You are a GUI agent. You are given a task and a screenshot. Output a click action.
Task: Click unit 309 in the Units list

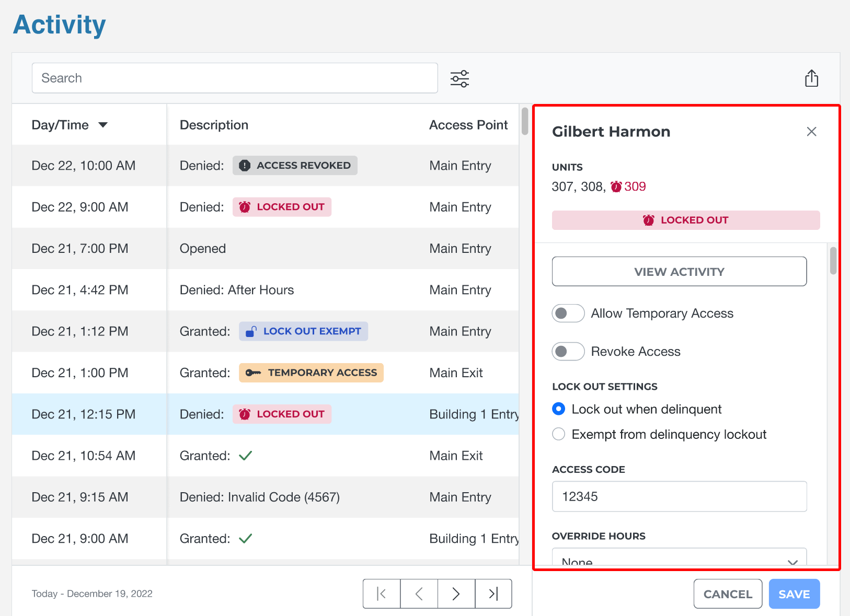click(x=635, y=187)
